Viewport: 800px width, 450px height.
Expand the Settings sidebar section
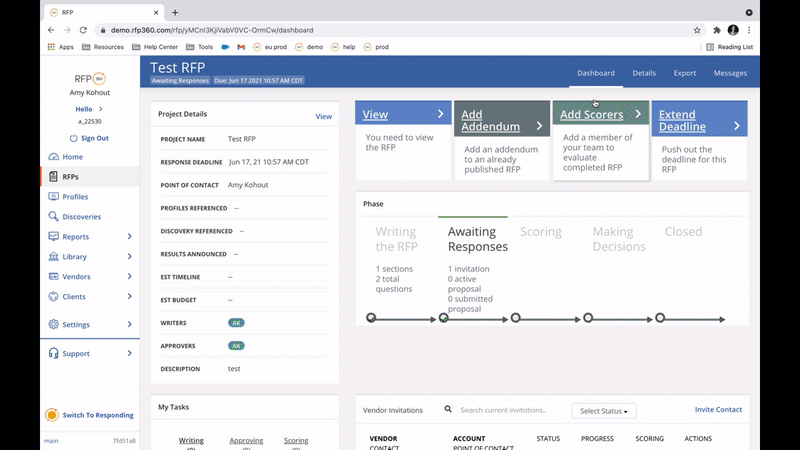[x=129, y=325]
